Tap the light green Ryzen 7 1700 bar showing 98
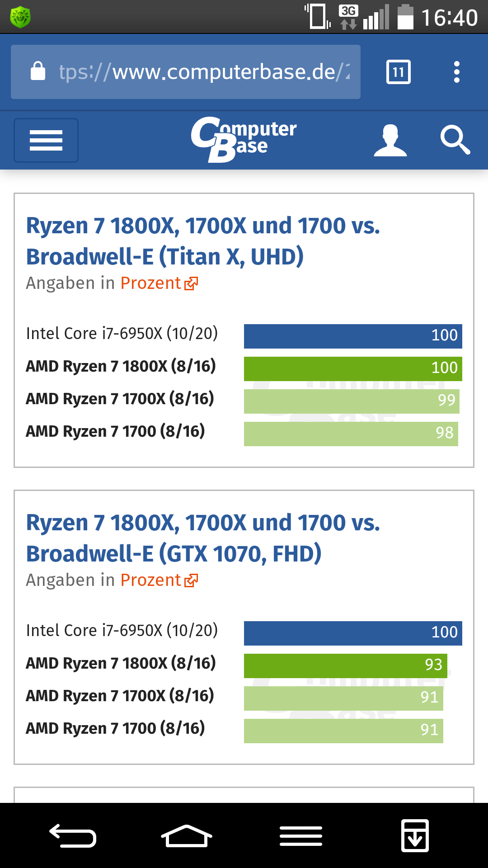The height and width of the screenshot is (868, 488). (x=351, y=434)
